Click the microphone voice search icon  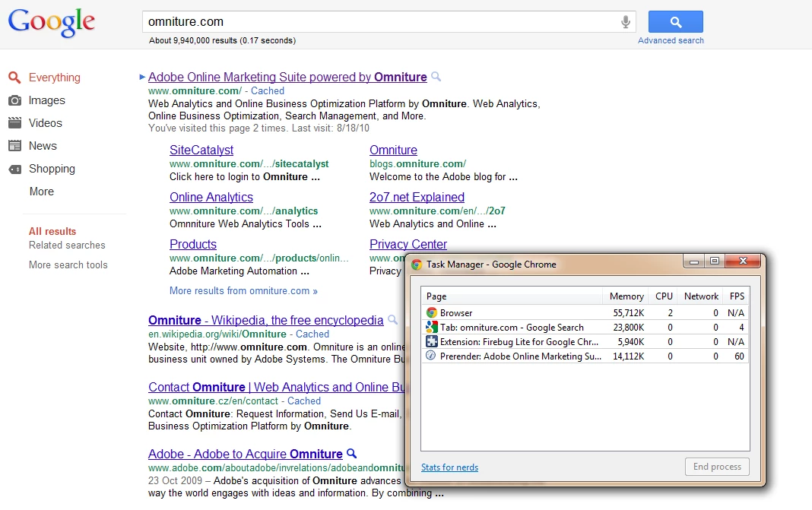(x=626, y=22)
